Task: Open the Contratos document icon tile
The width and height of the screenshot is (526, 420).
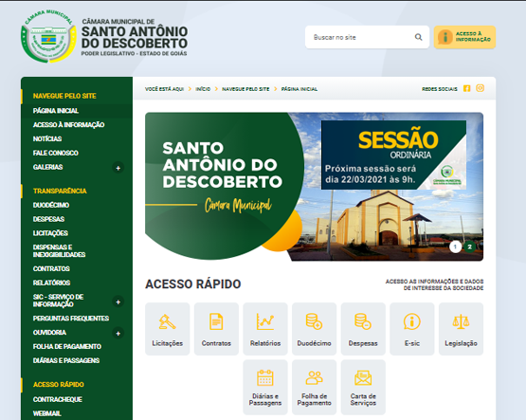Action: (x=216, y=329)
